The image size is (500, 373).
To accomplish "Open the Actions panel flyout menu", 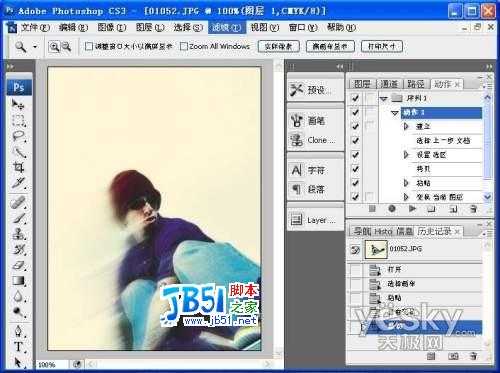I will [x=488, y=85].
